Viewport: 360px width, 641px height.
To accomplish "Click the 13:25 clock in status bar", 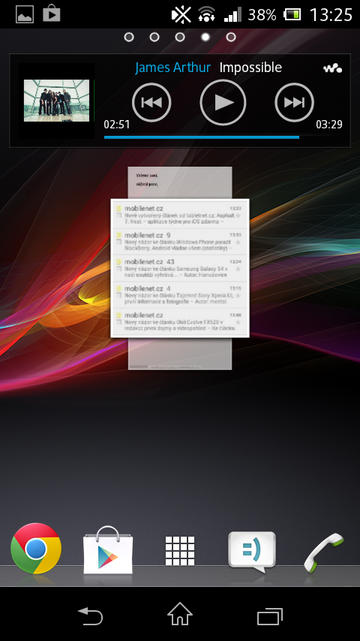I will tap(331, 15).
